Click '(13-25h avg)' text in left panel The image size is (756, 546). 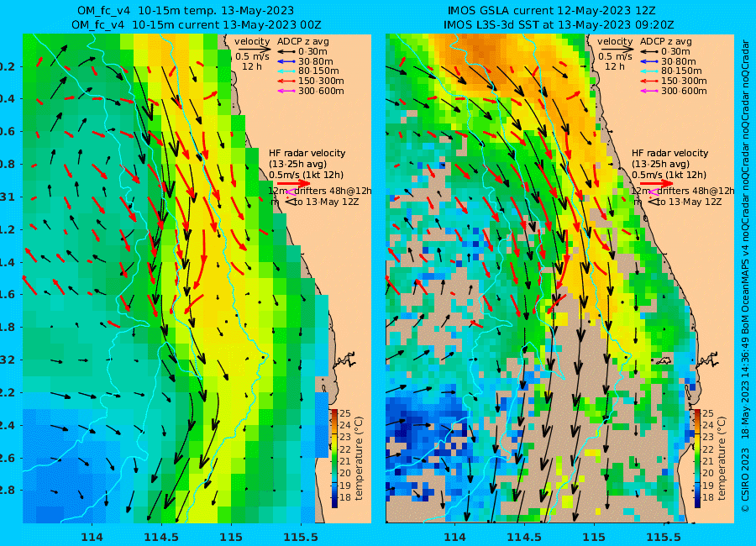pos(298,164)
